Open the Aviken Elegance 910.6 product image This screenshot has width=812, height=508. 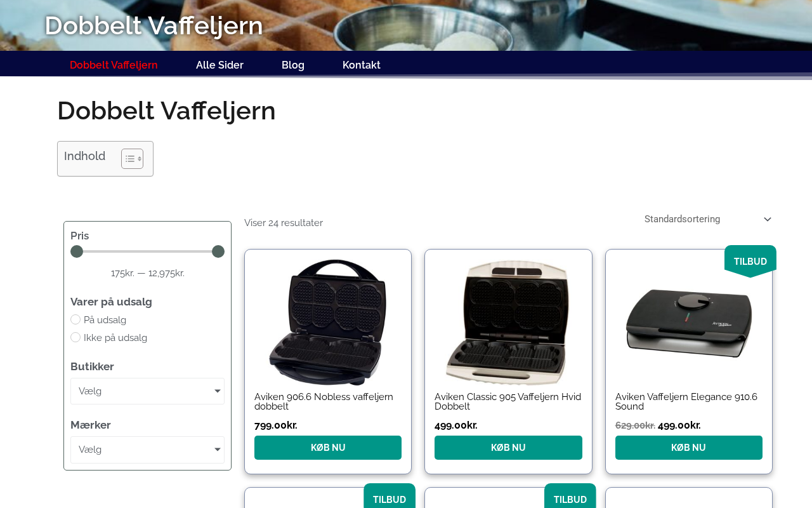pyautogui.click(x=689, y=322)
